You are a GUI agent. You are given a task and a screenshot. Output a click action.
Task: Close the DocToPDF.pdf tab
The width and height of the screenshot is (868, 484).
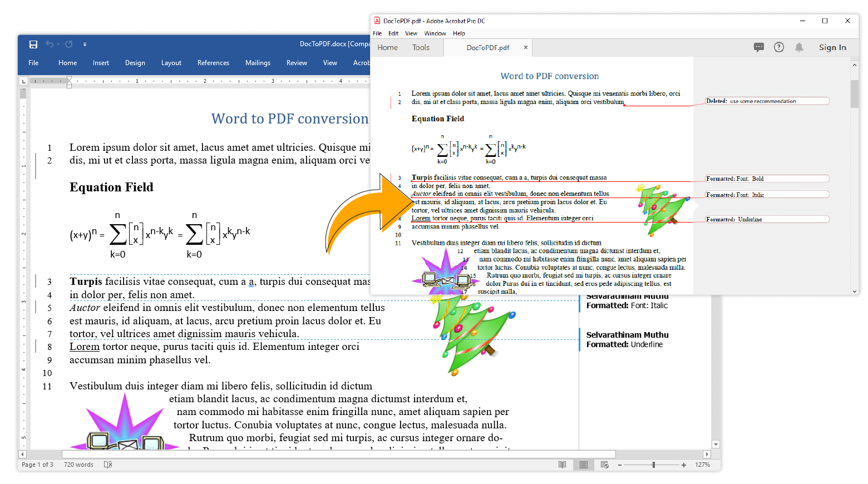pos(525,47)
